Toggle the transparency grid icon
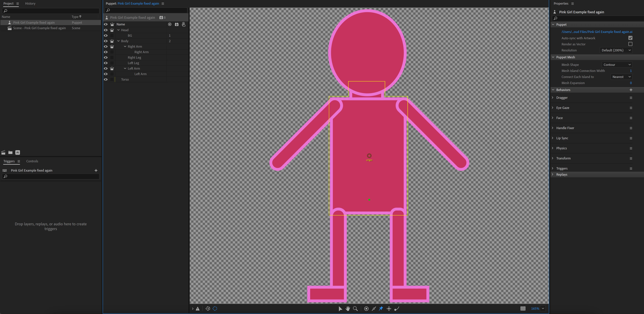This screenshot has width=644, height=314. 523,309
